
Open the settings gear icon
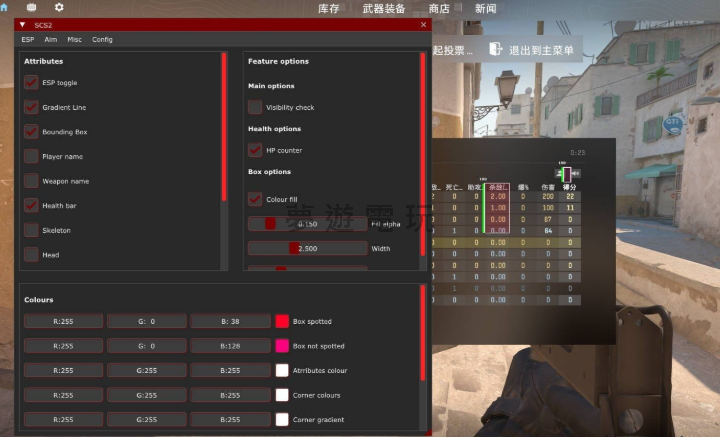click(59, 7)
